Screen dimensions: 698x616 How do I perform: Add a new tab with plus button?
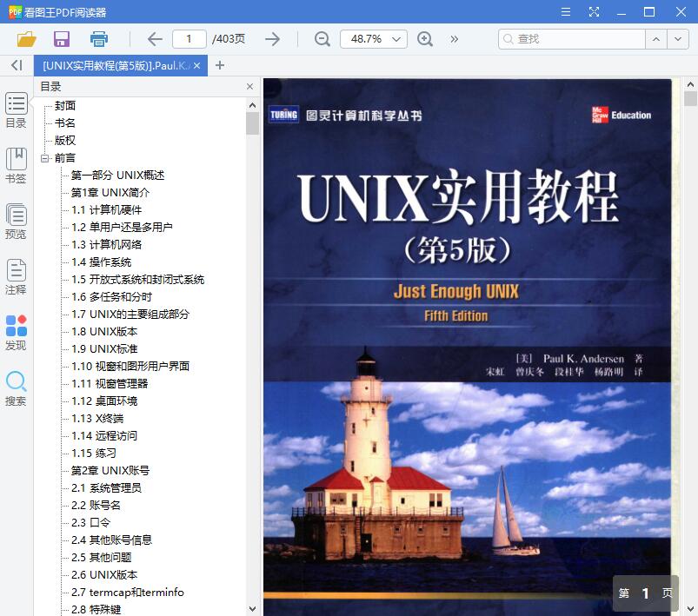click(219, 65)
